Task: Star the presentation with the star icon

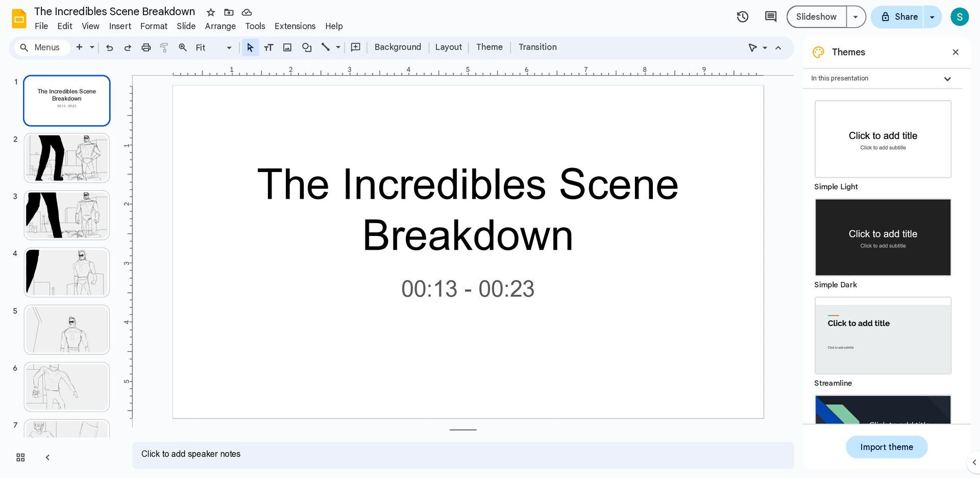Action: coord(211,12)
